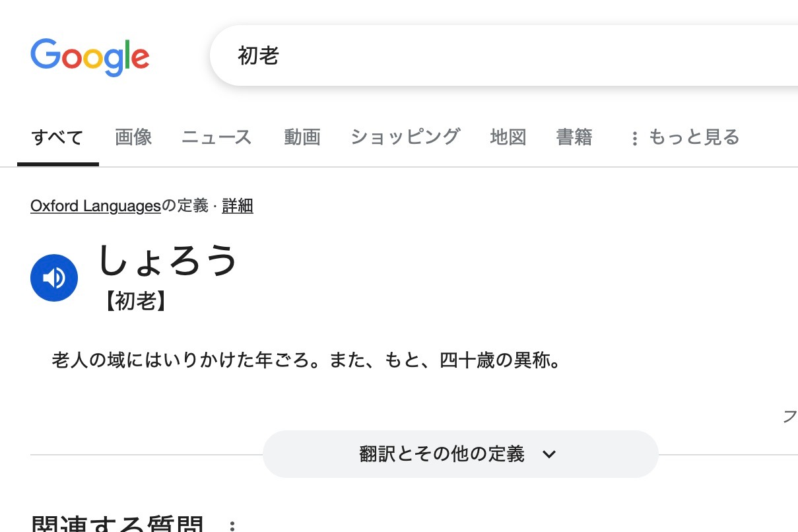Image resolution: width=798 pixels, height=532 pixels.
Task: Open the Oxford Languages link
Action: [96, 206]
